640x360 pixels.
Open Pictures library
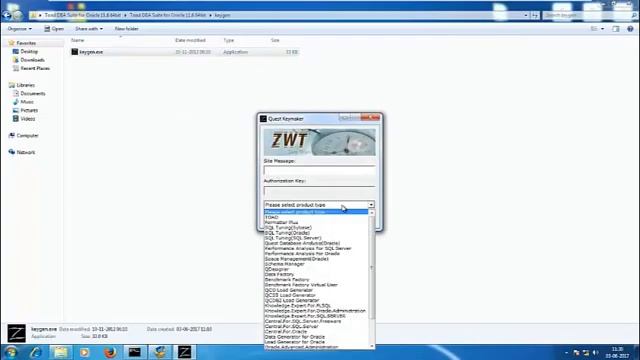(x=29, y=110)
